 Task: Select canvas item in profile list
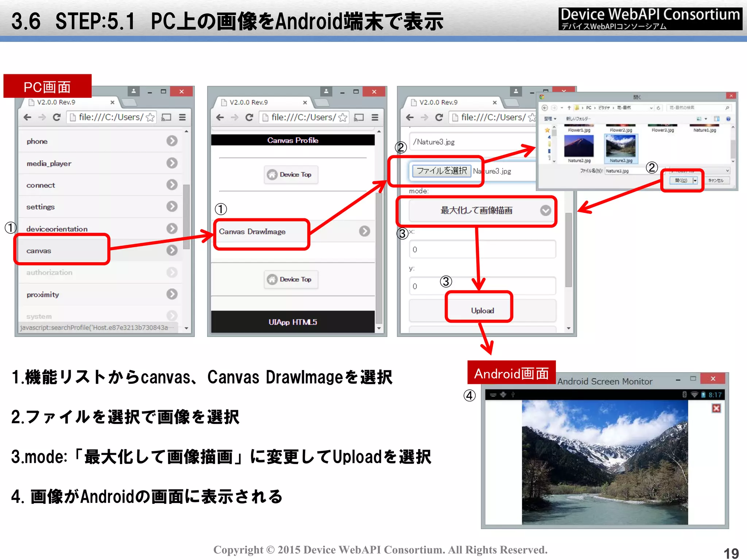tap(101, 250)
